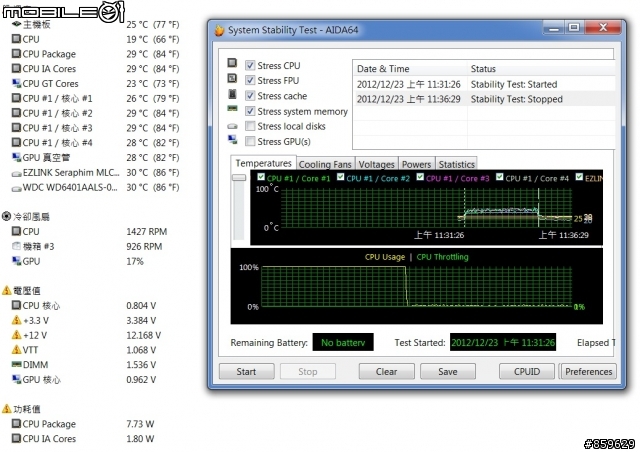Click the chassis #3 fan icon
Viewport: 640px width, 452px height.
[x=16, y=246]
